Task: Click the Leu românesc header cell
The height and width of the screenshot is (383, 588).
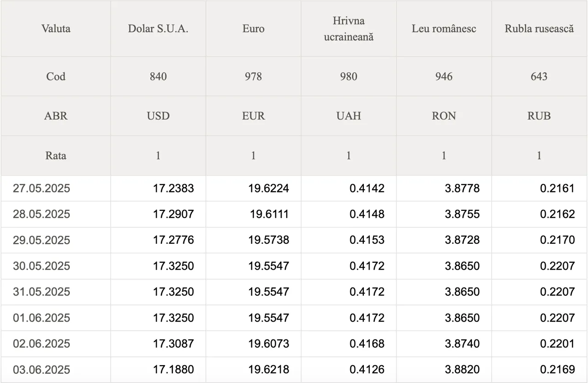Action: click(x=444, y=28)
